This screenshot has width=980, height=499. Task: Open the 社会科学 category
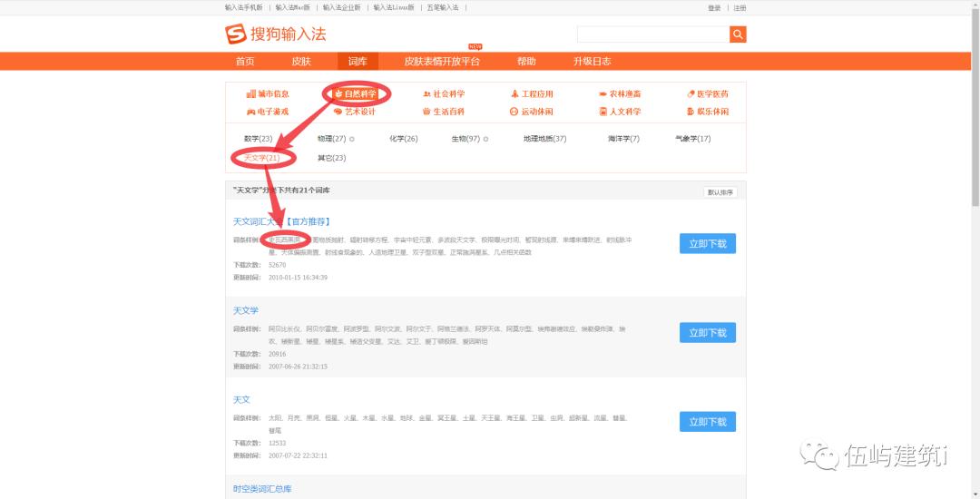coord(444,93)
